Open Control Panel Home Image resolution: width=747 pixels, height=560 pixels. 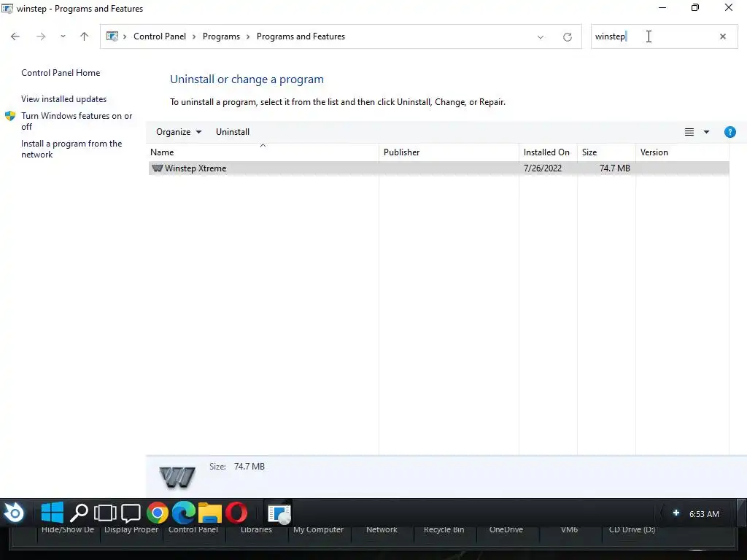[61, 73]
